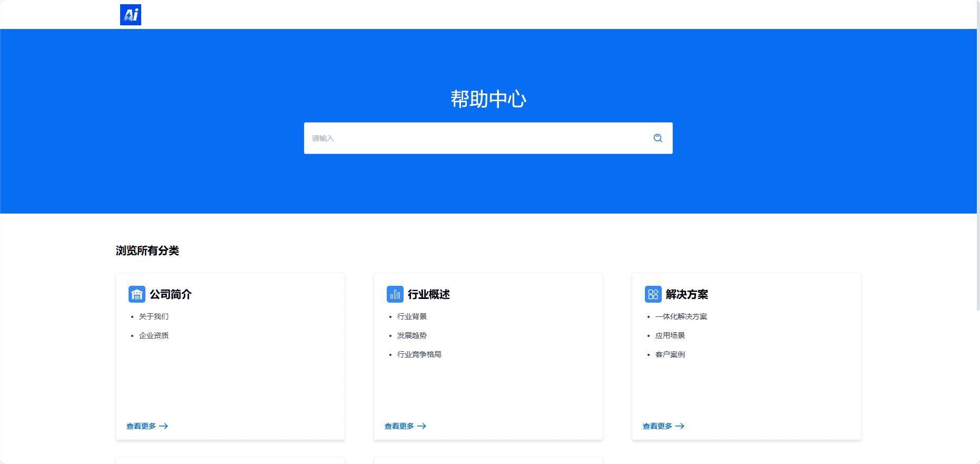The width and height of the screenshot is (980, 464).
Task: Click 查看更多 in the 解决方案 card
Action: coord(663,426)
